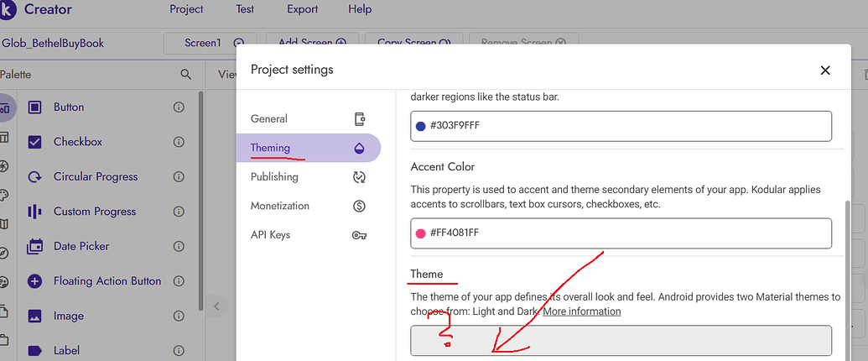This screenshot has height=361, width=868.
Task: Open the Export menu
Action: tap(302, 9)
